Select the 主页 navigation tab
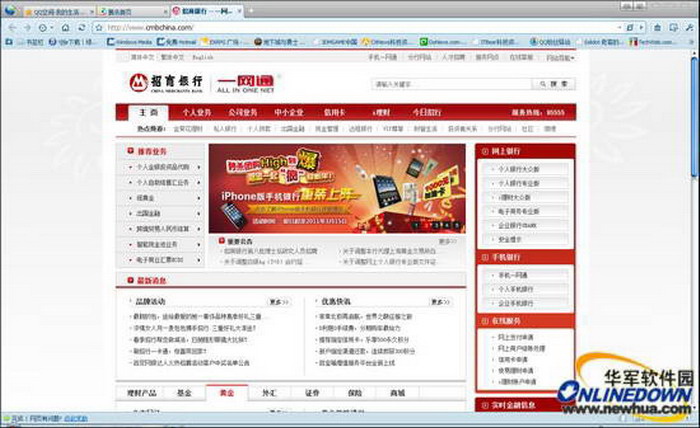The width and height of the screenshot is (700, 428). (148, 112)
